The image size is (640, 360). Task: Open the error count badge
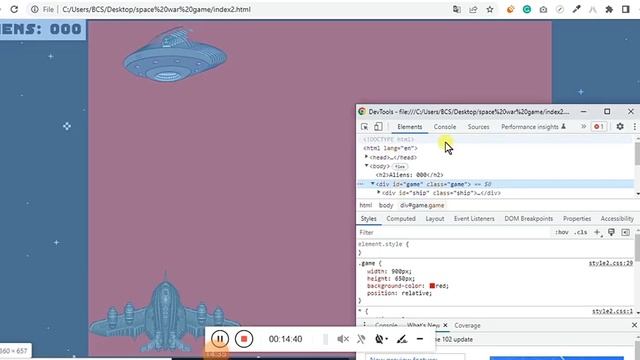[599, 127]
